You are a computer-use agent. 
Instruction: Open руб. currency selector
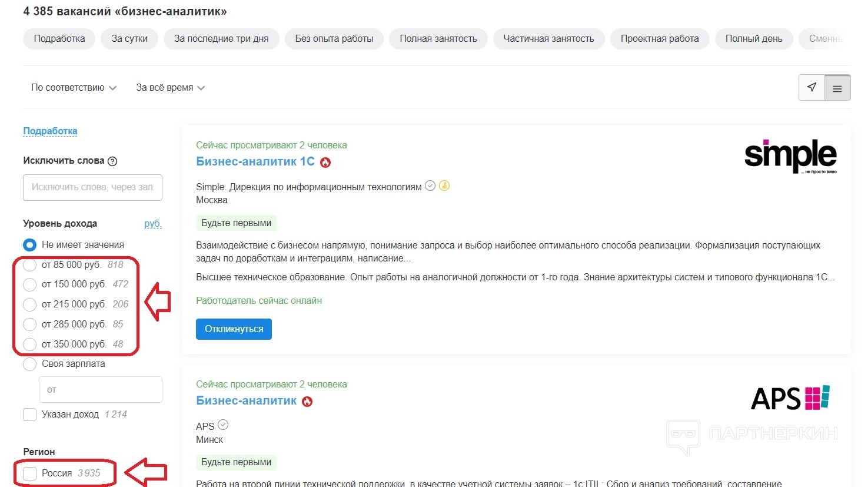(x=152, y=224)
